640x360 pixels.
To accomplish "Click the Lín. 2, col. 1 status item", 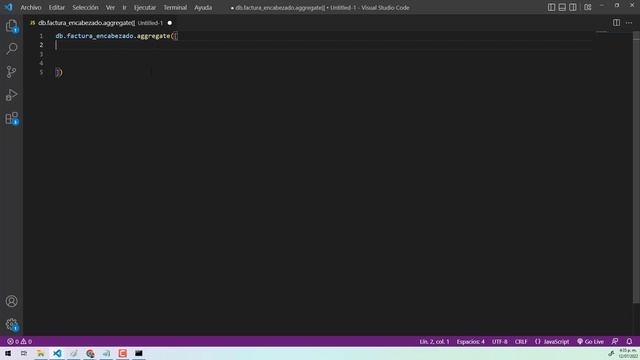I will pos(434,341).
